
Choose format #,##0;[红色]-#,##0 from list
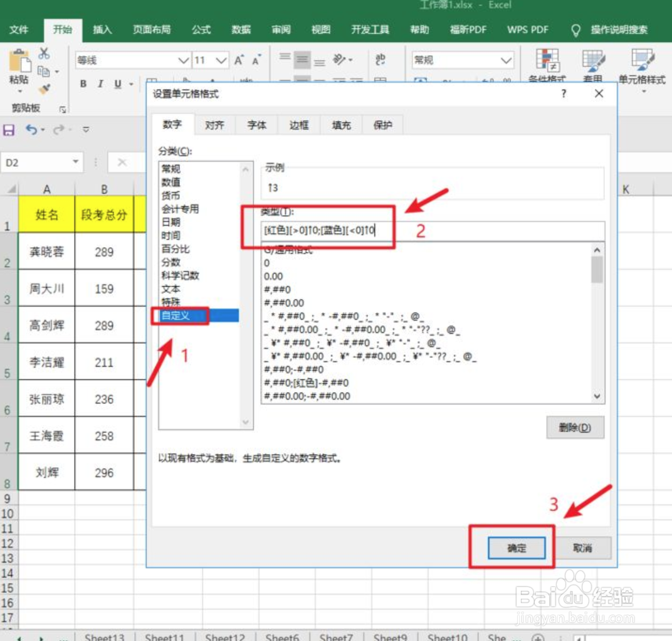tap(307, 383)
